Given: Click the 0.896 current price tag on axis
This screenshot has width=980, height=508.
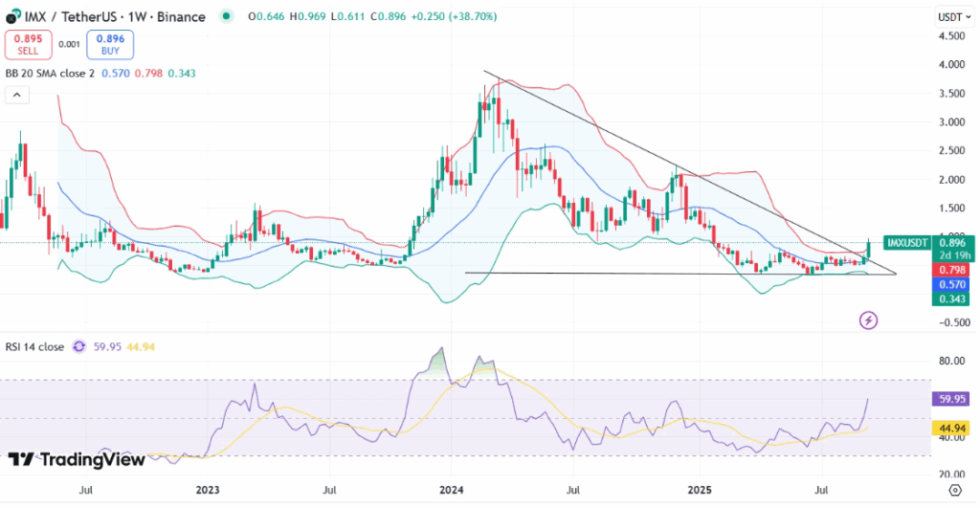Looking at the screenshot, I should coord(952,243).
